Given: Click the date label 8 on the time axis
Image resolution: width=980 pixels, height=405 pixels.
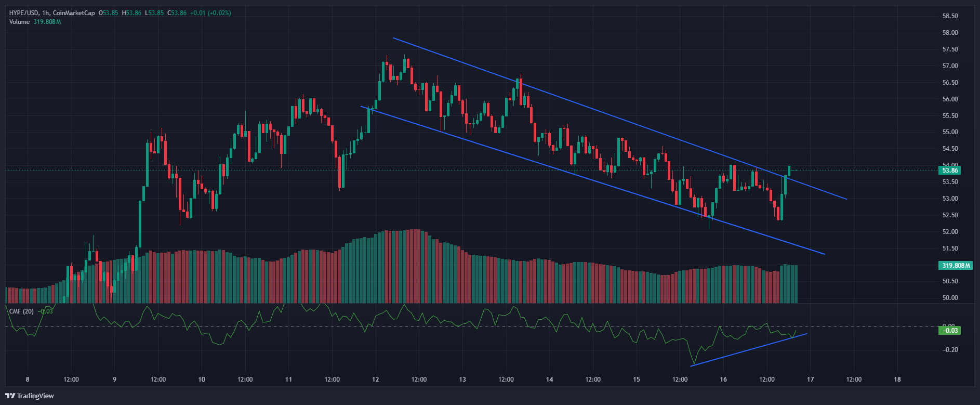Looking at the screenshot, I should tap(28, 380).
